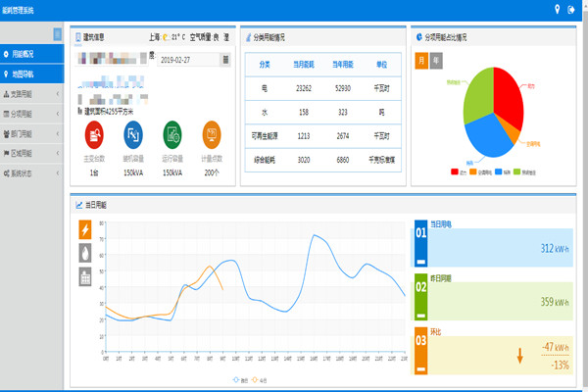Click the blue 装机容量 icon
Image resolution: width=588 pixels, height=392 pixels.
click(133, 133)
